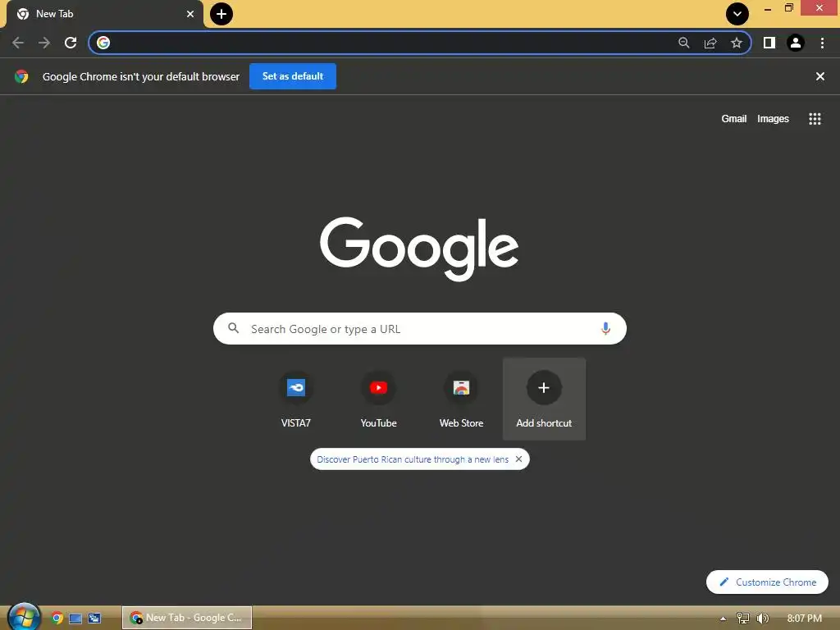Toggle the side panel icon
Viewport: 840px width, 630px height.
[769, 43]
